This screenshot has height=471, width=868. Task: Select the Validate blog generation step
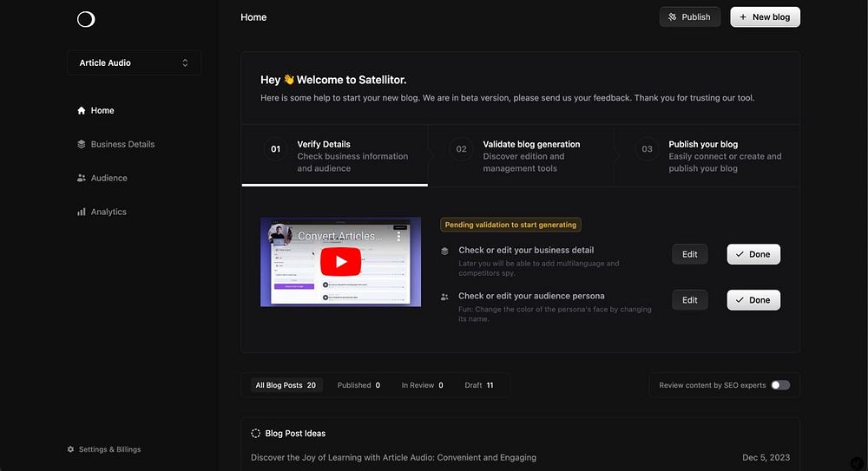520,156
